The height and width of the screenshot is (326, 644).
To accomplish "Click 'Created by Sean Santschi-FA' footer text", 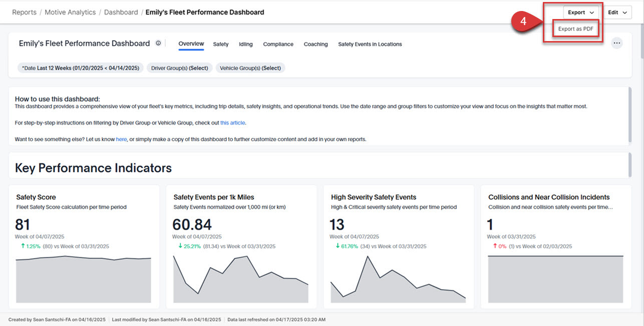I will tap(57, 319).
